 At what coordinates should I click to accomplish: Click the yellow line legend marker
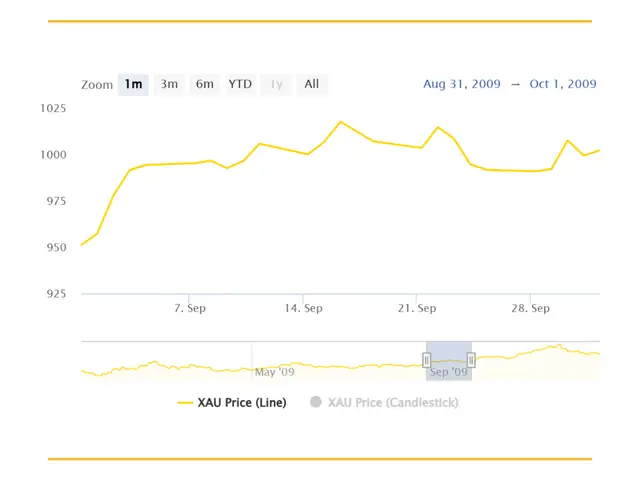(185, 403)
